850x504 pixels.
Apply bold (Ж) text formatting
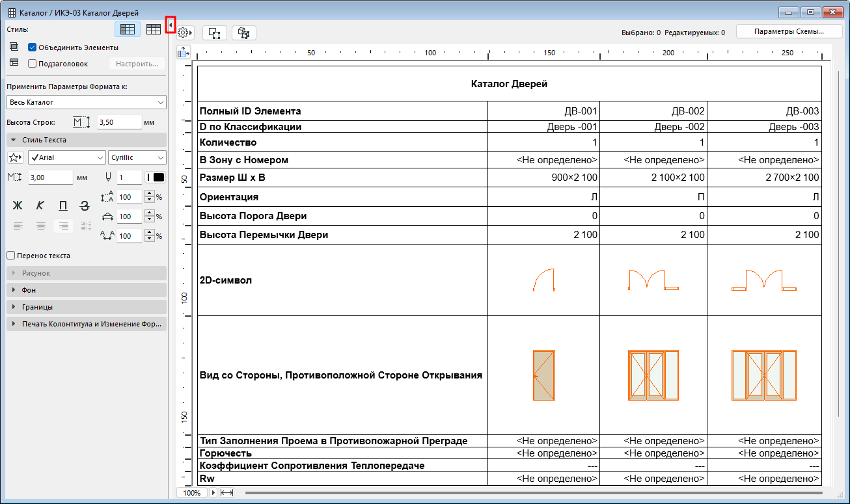tap(18, 206)
